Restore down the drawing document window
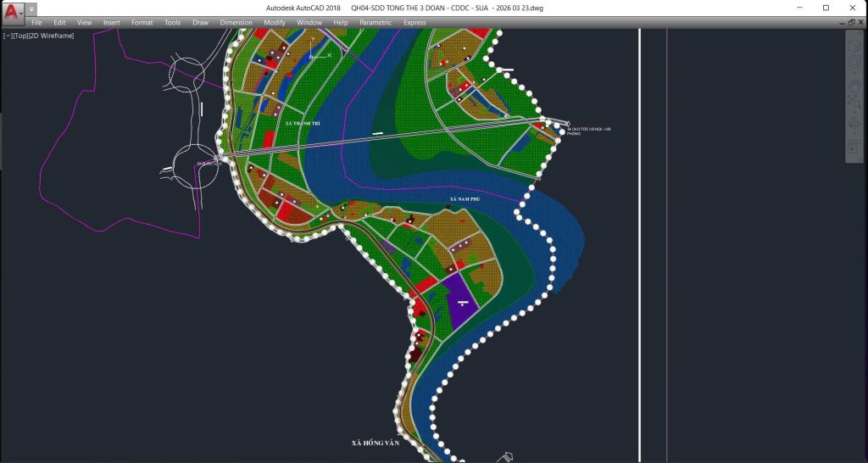 (851, 23)
